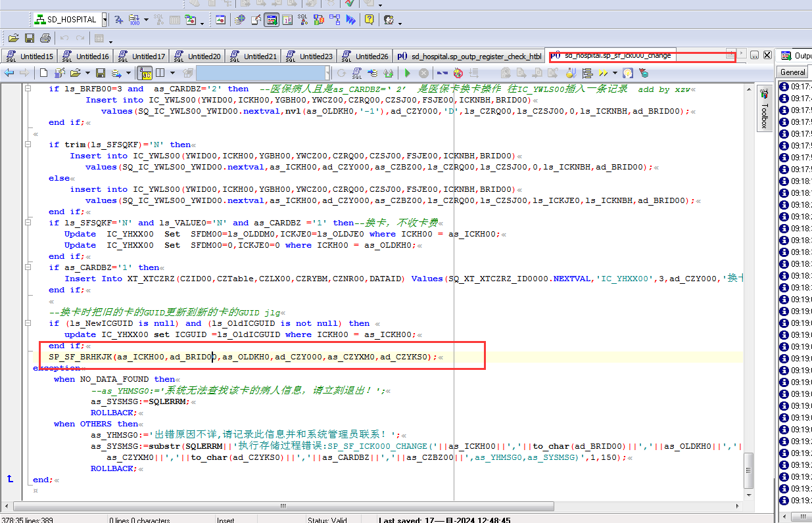The width and height of the screenshot is (812, 523).
Task: Click the green Execute/Compile play button
Action: click(x=408, y=73)
